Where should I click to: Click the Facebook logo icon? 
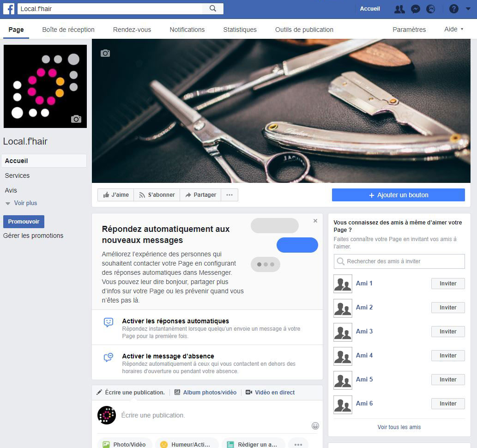9,9
